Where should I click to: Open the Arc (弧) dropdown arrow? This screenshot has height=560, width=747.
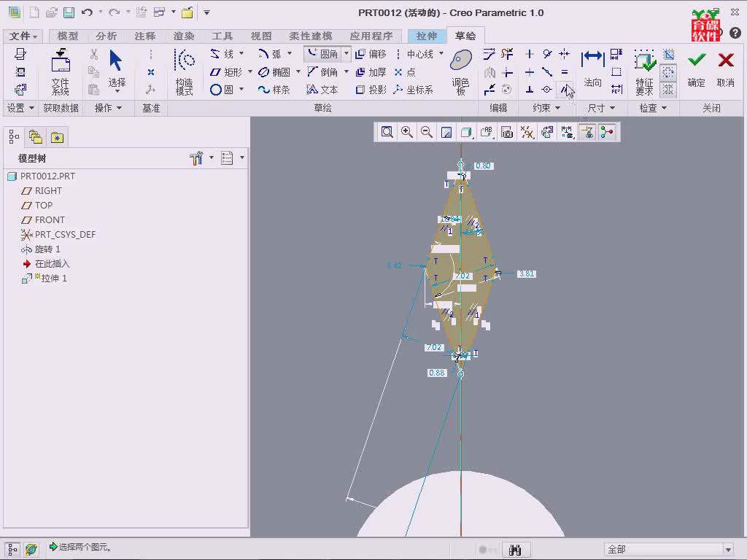(289, 53)
